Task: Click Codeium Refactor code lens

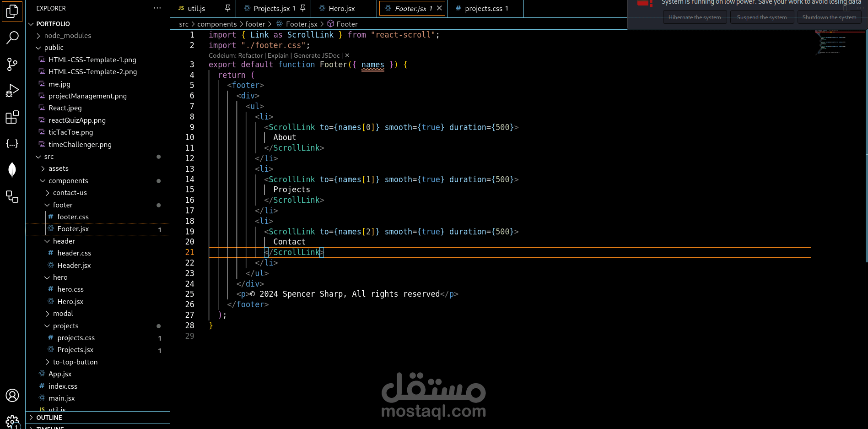Action: click(250, 55)
